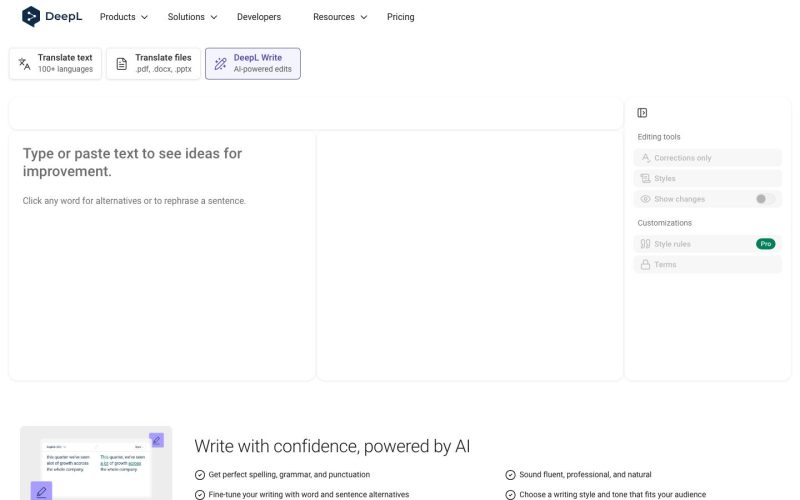Image resolution: width=800 pixels, height=500 pixels.
Task: Expand the Solutions menu
Action: pos(192,17)
